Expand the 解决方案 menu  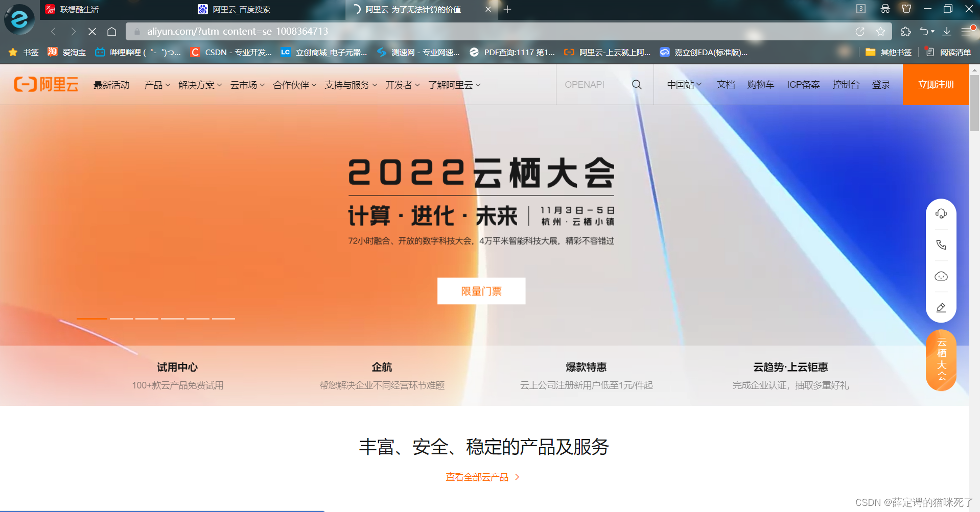coord(200,85)
